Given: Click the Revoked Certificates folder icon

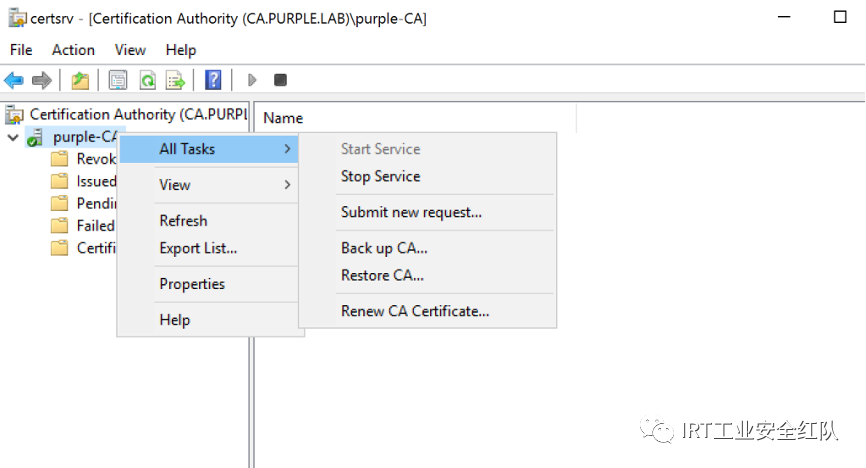Looking at the screenshot, I should 59,159.
